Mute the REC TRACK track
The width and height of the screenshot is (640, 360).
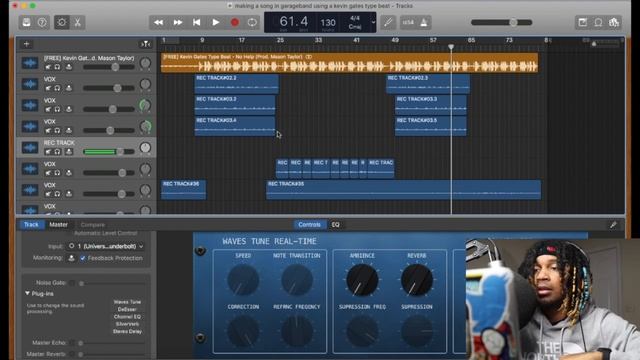point(48,151)
